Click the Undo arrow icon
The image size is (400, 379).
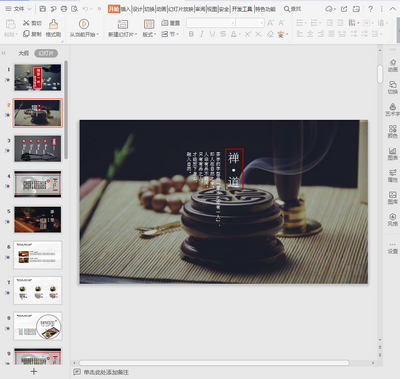pyautogui.click(x=85, y=9)
